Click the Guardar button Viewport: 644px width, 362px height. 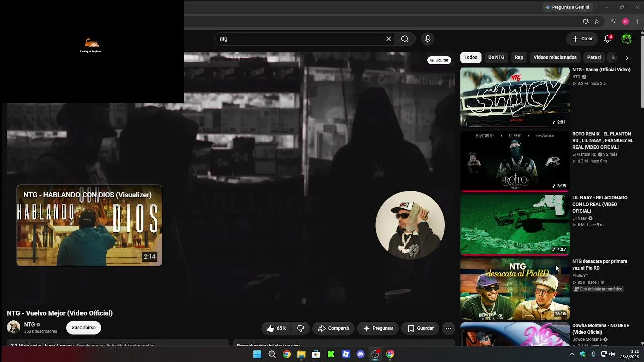pyautogui.click(x=421, y=328)
